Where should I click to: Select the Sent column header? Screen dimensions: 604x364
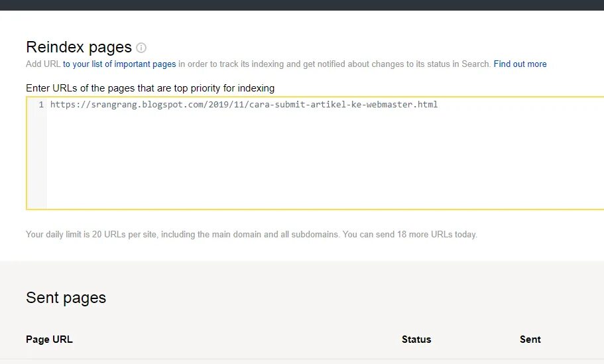click(530, 339)
